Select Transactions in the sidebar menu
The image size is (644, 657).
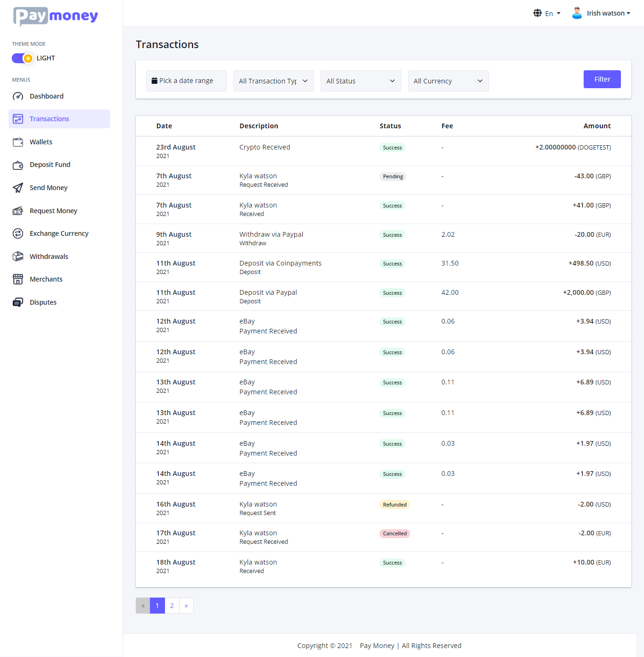59,119
